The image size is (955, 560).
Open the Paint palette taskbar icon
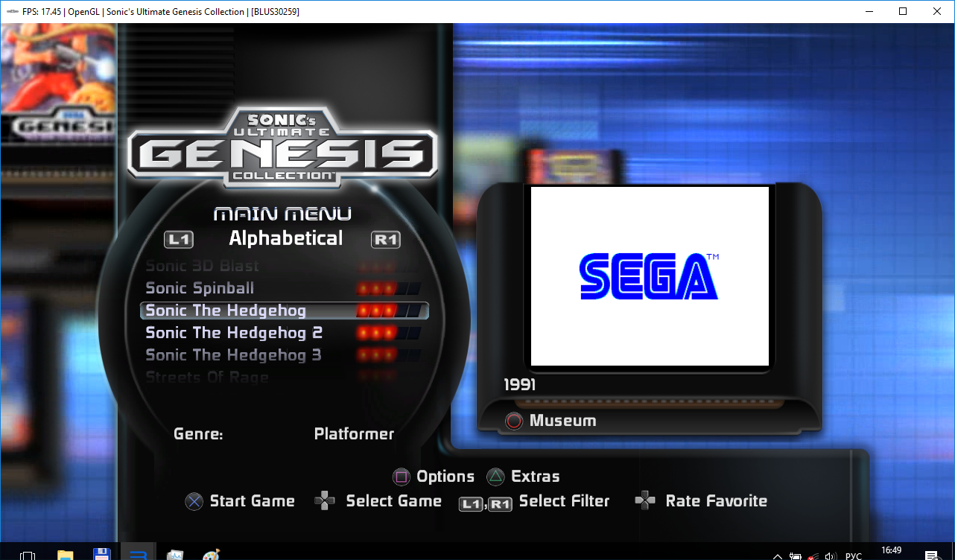pyautogui.click(x=212, y=555)
